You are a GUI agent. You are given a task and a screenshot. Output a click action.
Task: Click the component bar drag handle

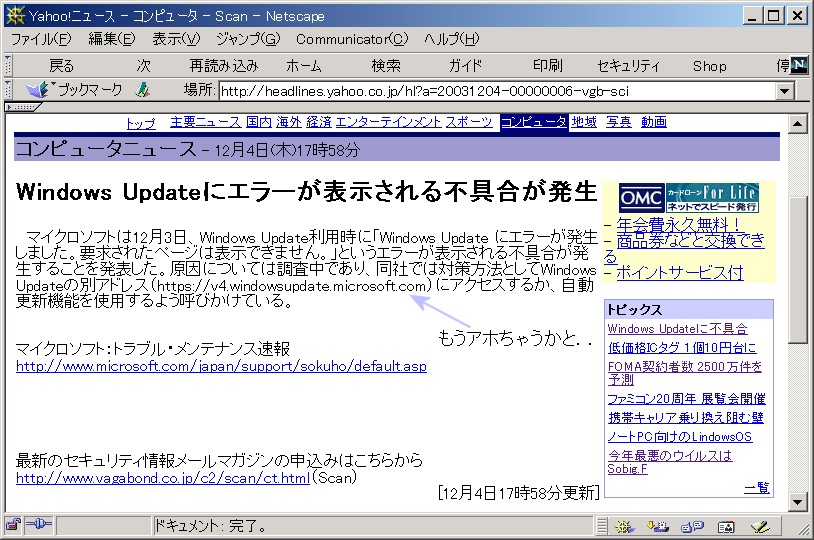[602, 526]
